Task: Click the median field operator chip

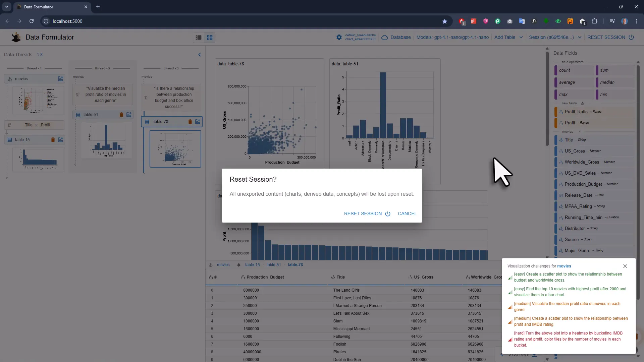Action: (607, 82)
